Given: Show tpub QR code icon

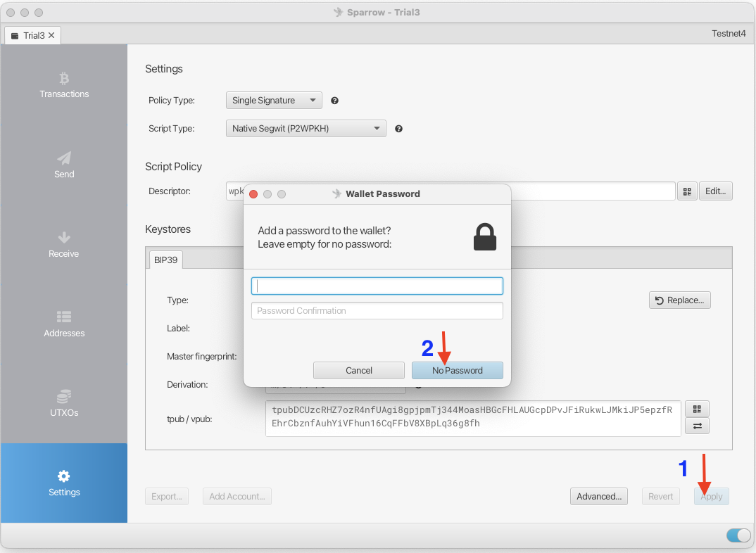Looking at the screenshot, I should click(x=697, y=409).
